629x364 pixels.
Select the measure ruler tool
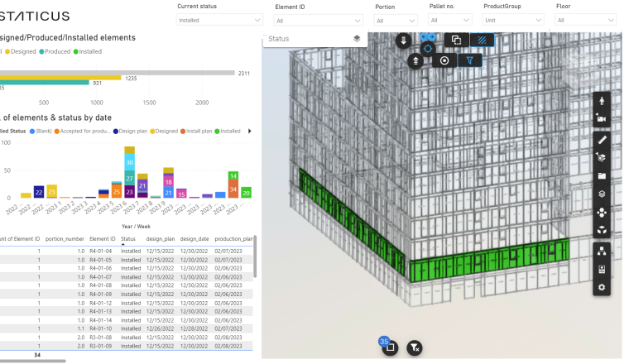click(602, 140)
